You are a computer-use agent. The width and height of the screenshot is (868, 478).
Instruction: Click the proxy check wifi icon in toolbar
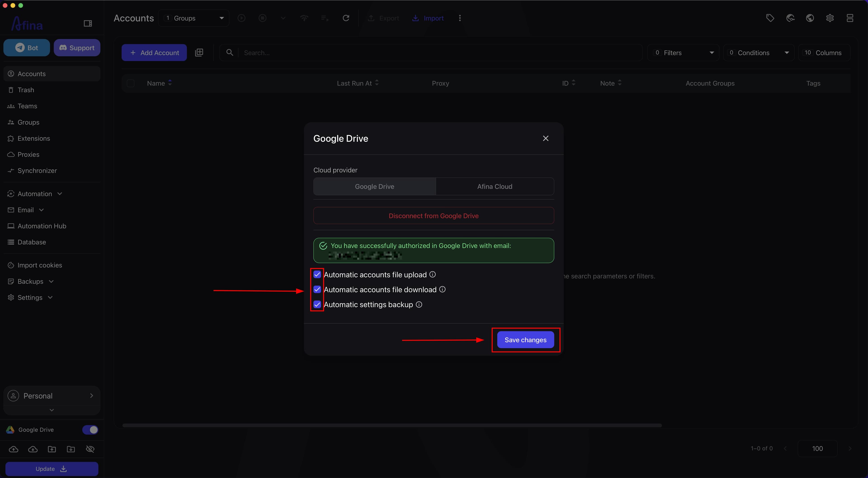click(304, 18)
